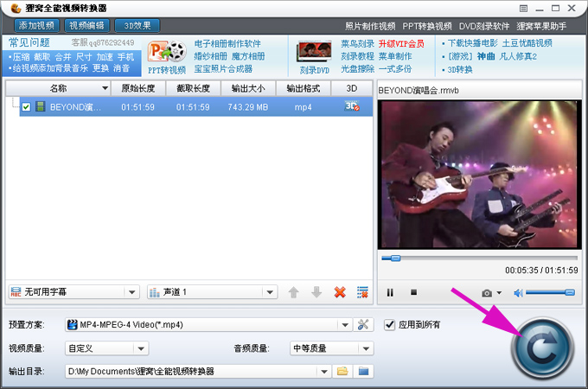Move selected file up with the arrow
Viewport: 588px width, 389px height.
294,292
